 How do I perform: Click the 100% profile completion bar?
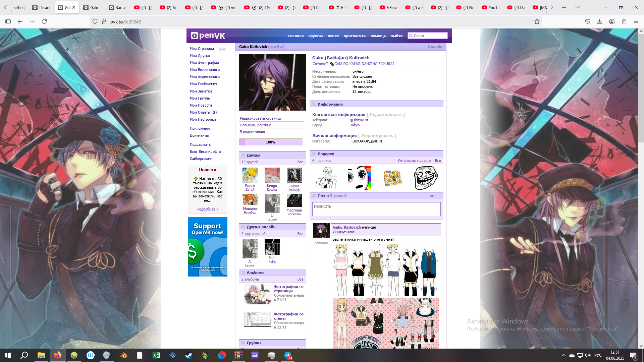[270, 142]
